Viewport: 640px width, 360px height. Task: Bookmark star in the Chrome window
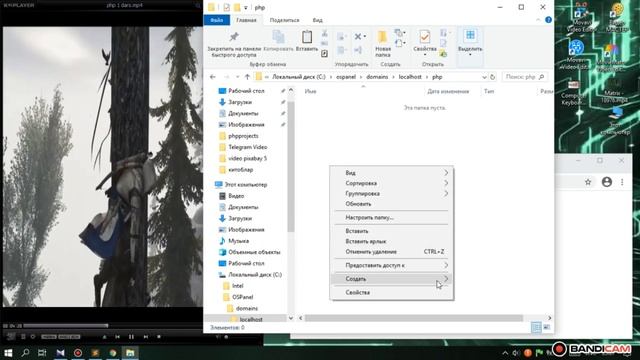point(588,182)
